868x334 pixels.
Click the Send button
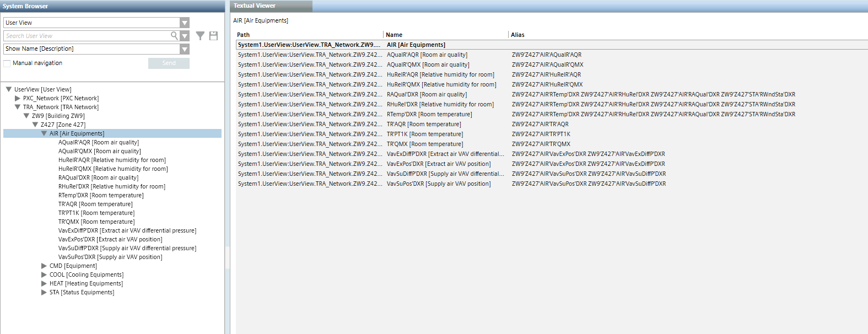[169, 63]
